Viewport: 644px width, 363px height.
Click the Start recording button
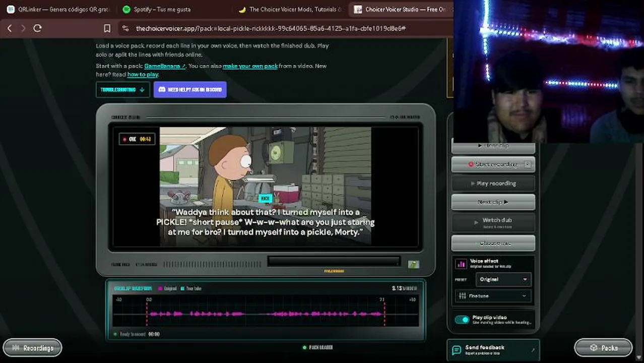493,164
